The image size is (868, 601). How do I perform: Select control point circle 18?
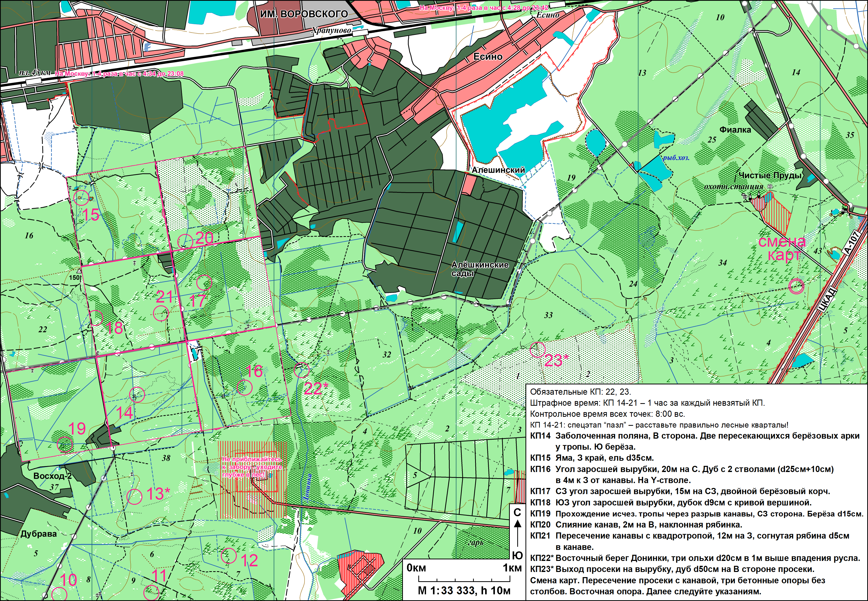click(x=96, y=317)
